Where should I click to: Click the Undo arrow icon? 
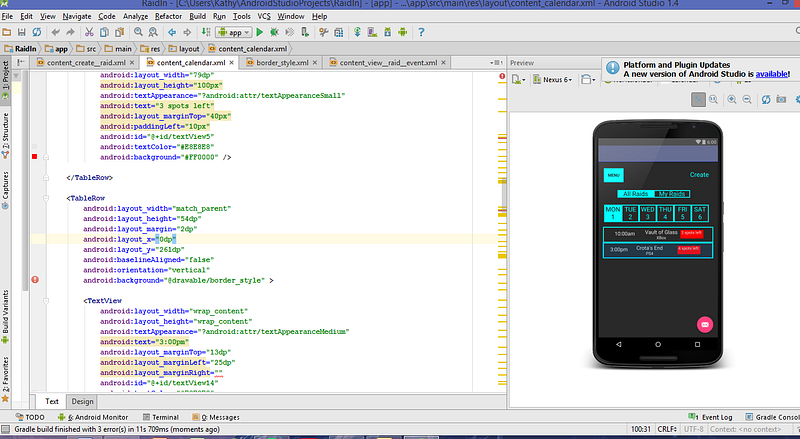pos(56,32)
